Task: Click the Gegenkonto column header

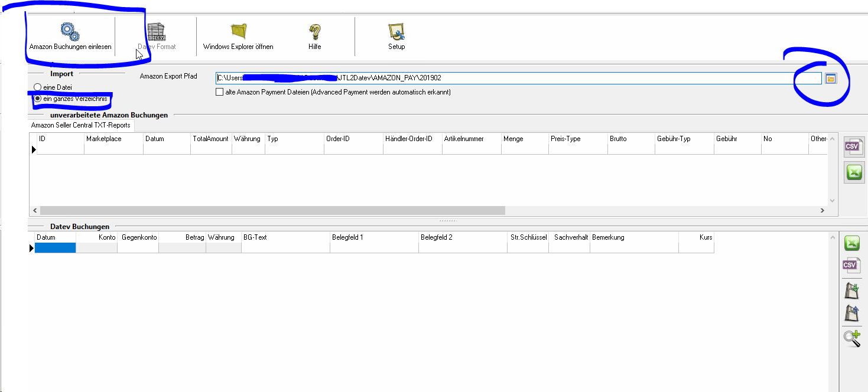Action: (x=138, y=237)
